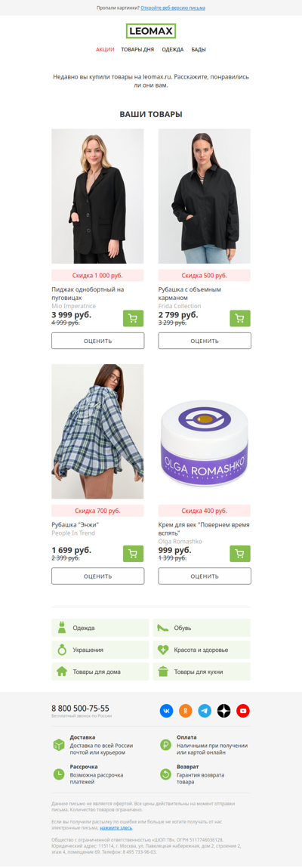Open ТОВАРЫ ДНЯ menu item
Screen dimensions: 302x868
[x=137, y=50]
